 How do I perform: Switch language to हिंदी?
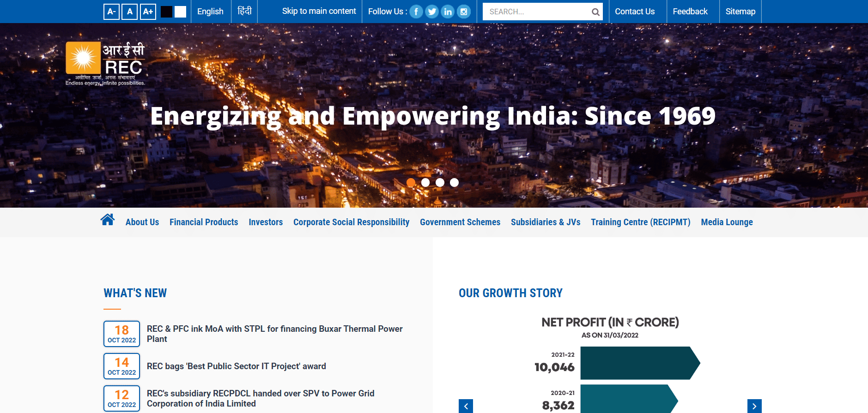tap(244, 11)
